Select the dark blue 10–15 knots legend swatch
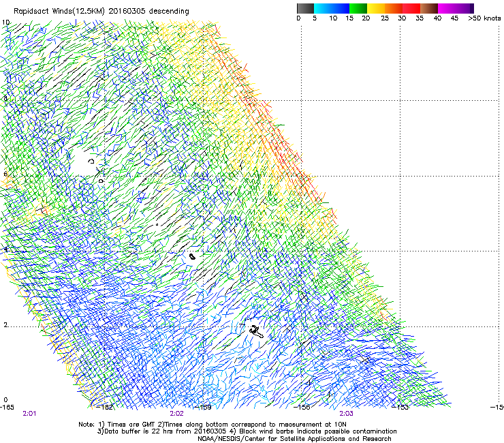The width and height of the screenshot is (504, 443). click(x=341, y=8)
